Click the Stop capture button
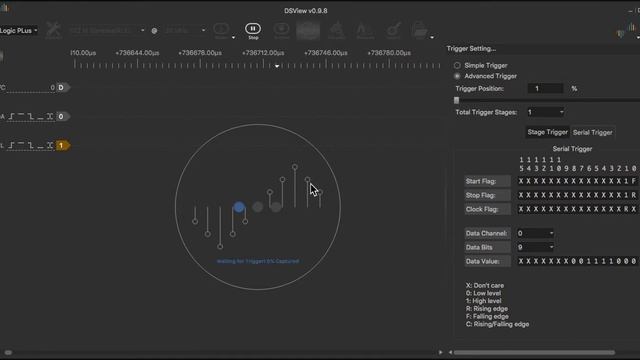 tap(253, 31)
